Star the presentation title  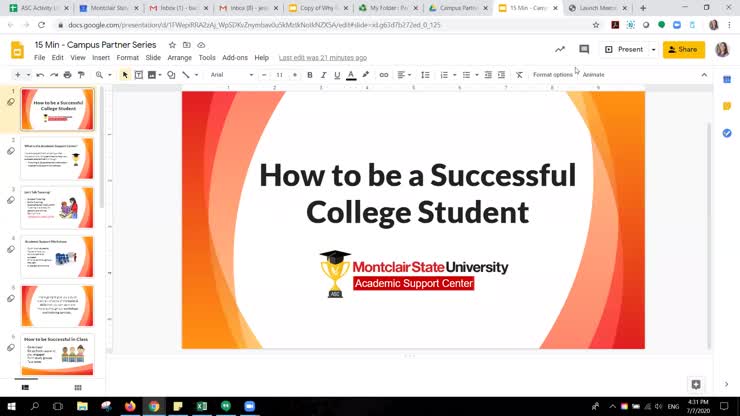172,45
